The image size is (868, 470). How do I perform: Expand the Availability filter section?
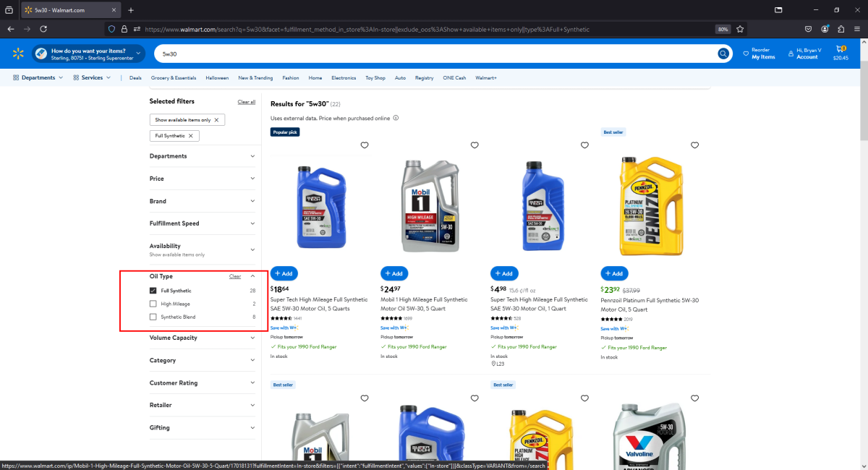(203, 249)
